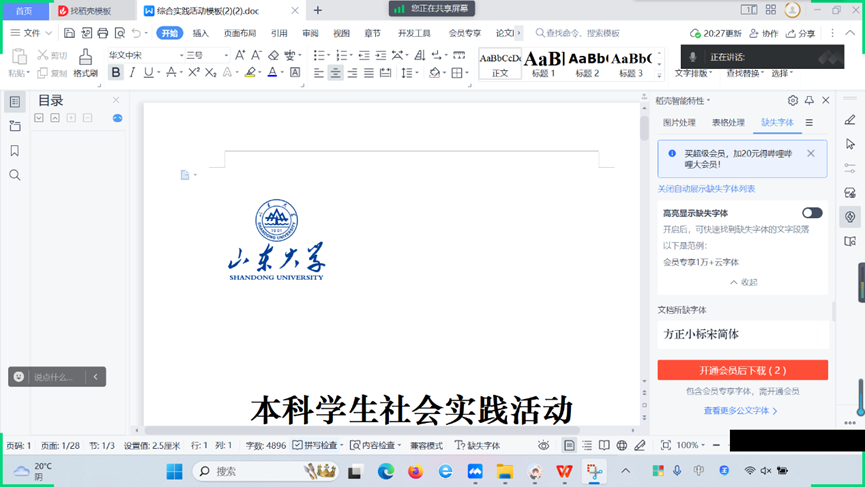
Task: Cut the selection with scissors icon
Action: (x=42, y=55)
